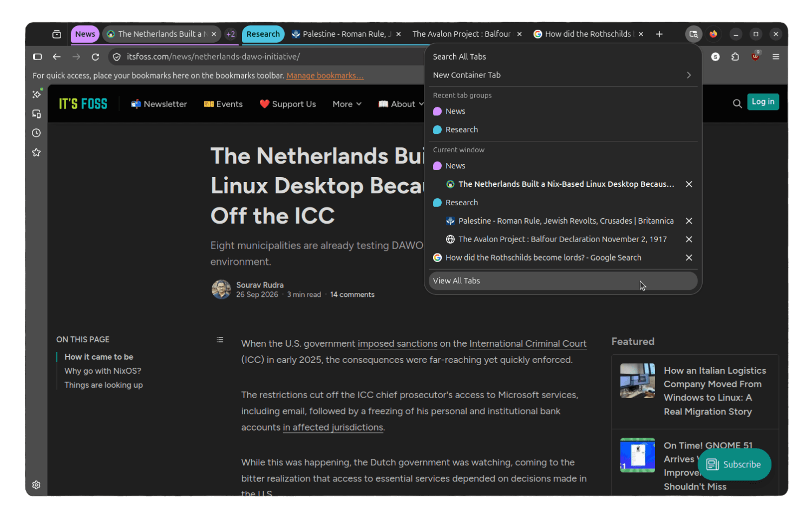Image resolution: width=812 pixels, height=520 pixels.
Task: Select Research group under Current window
Action: (563, 203)
